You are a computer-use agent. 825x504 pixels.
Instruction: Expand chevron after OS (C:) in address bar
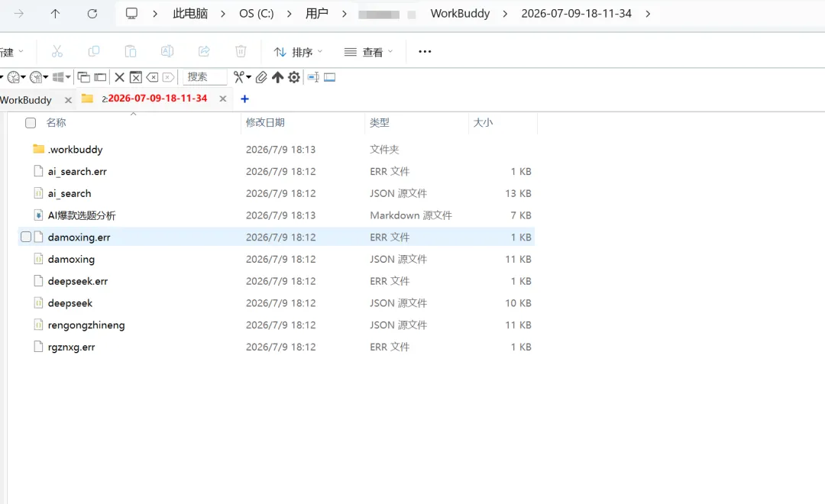290,14
